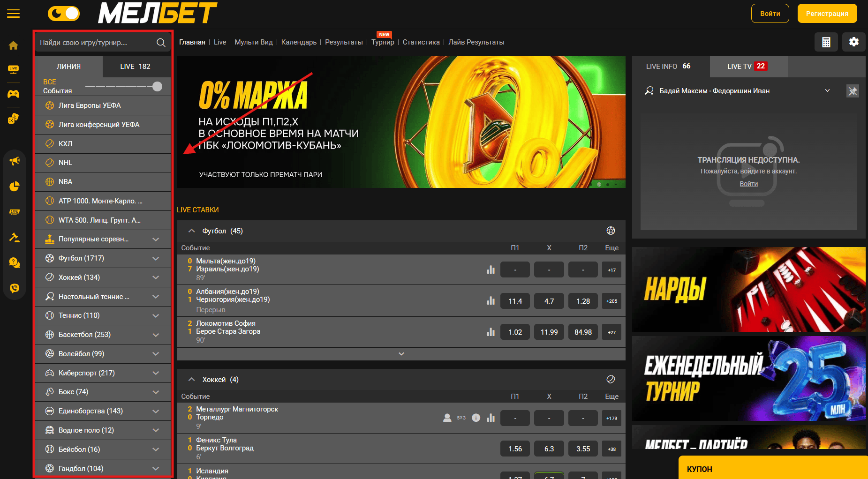This screenshot has width=868, height=479.
Task: Collapse the Футбол (45) live section
Action: (191, 231)
